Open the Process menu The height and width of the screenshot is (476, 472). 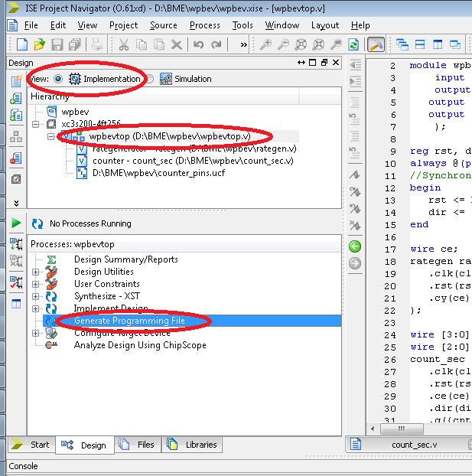[x=205, y=25]
